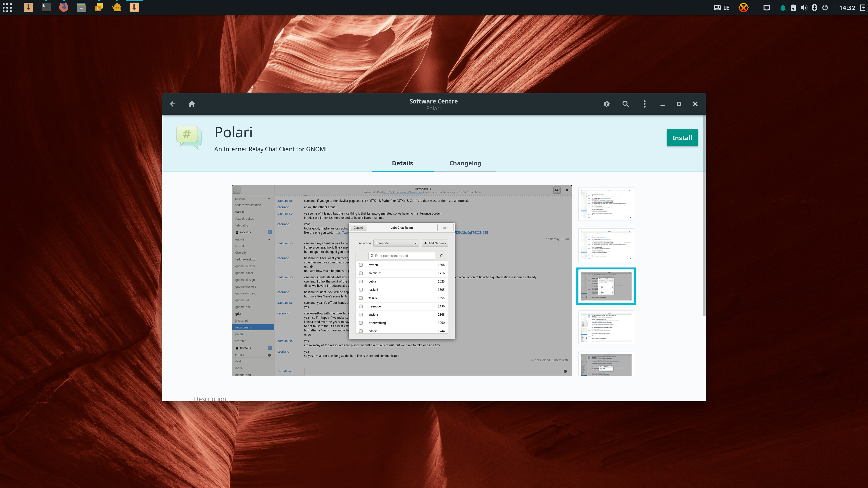Viewport: 868px width, 488px height.
Task: Open the file manager launcher
Action: [81, 7]
